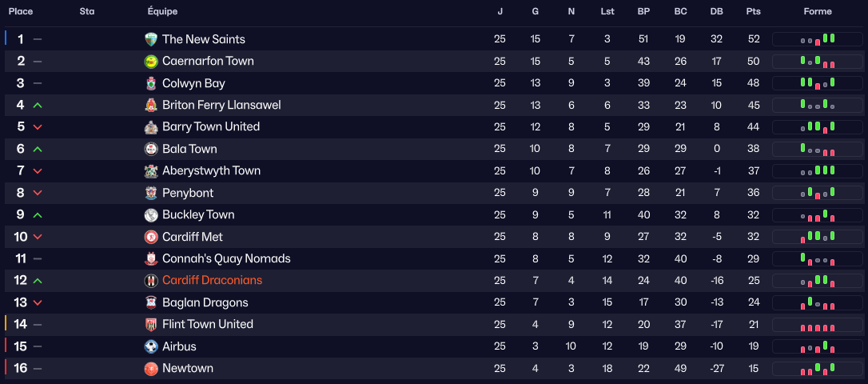Open Cardiff Draconians team page
Screen dimensions: 868x384
(x=212, y=281)
